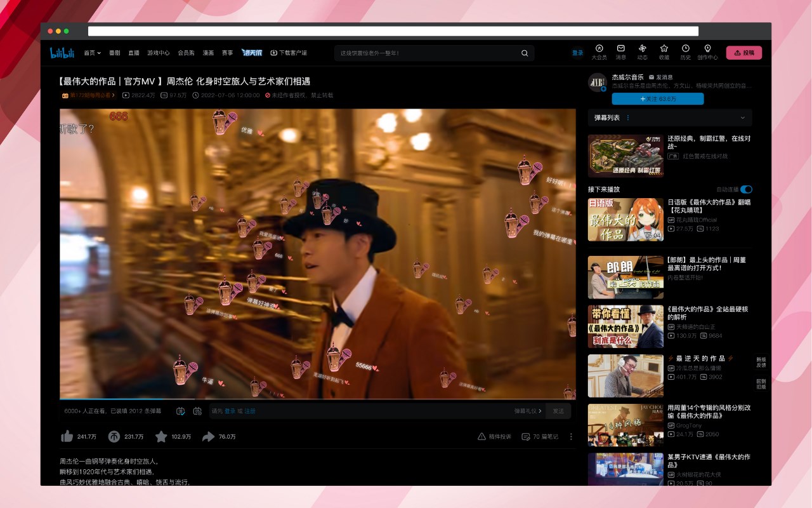
Task: Open the 番剧 nav item
Action: click(115, 53)
